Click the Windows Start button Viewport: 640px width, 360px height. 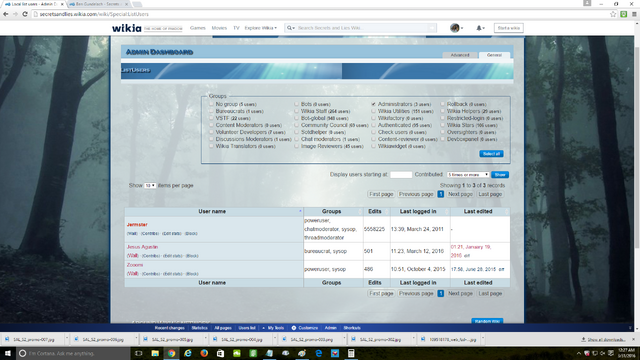click(x=7, y=353)
